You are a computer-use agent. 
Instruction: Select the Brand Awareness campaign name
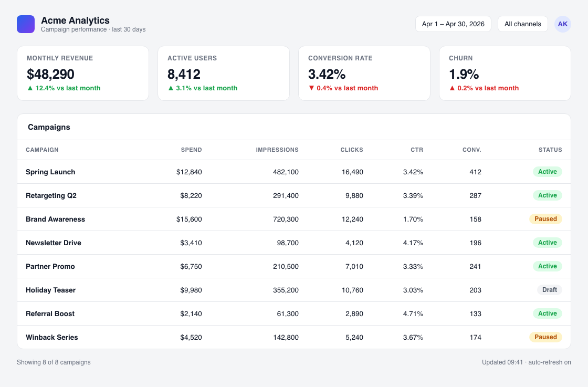tap(55, 219)
